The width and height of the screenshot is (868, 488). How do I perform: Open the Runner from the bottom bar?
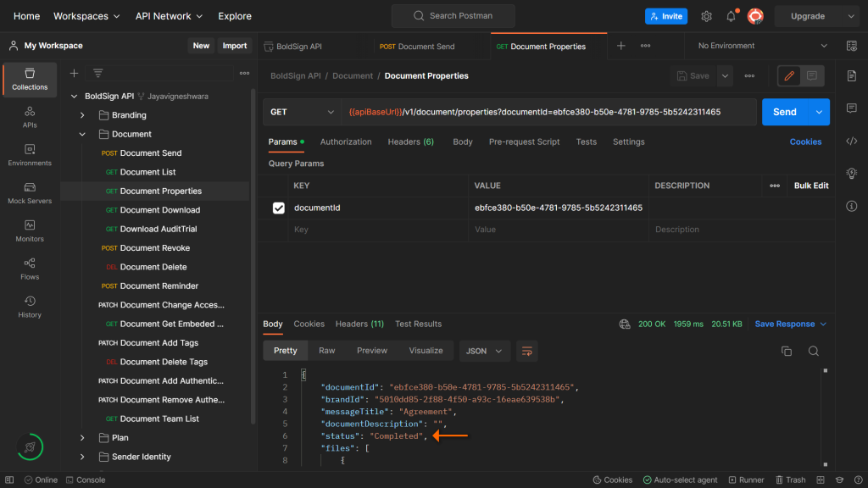click(x=746, y=480)
